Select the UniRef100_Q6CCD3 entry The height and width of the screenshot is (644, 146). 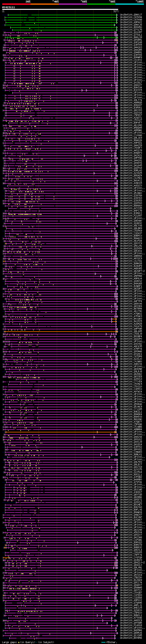131,110
